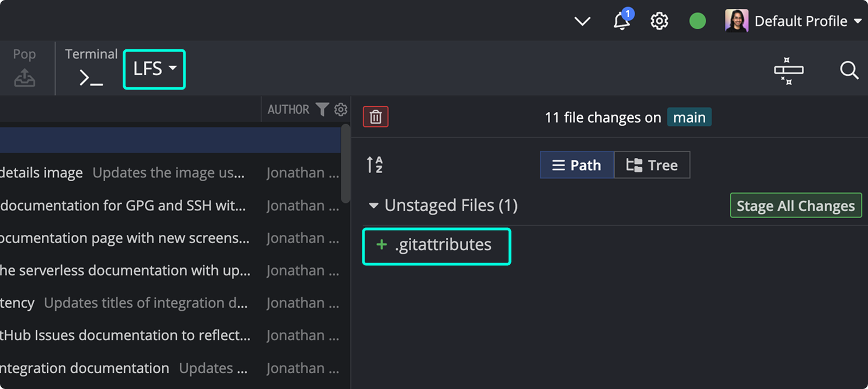Click the green status indicator circle
The image size is (868, 389).
coord(697,21)
